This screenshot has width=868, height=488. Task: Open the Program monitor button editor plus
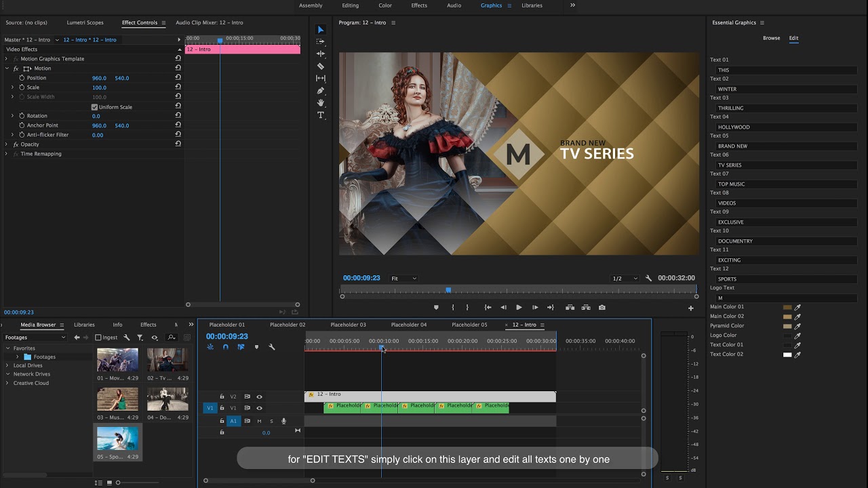[691, 308]
